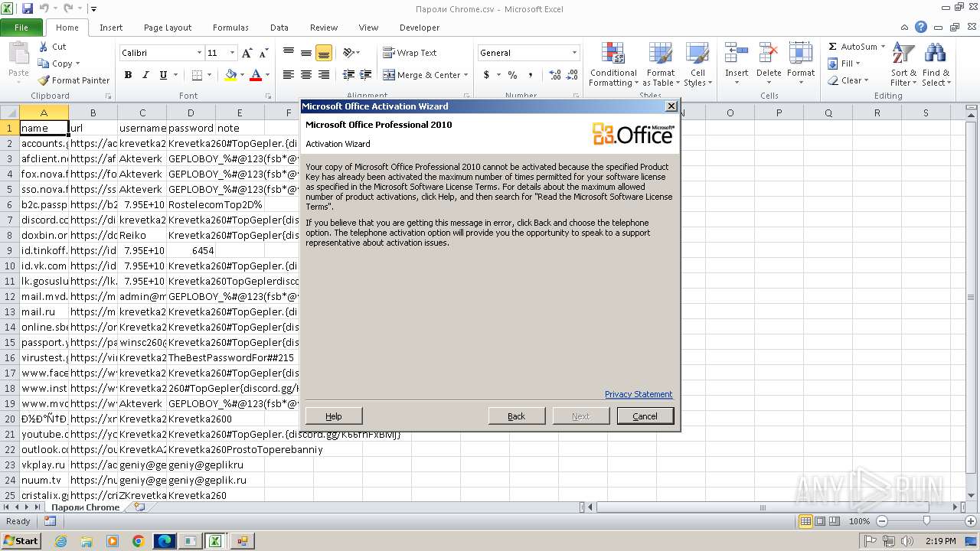Zoom in with plus button

[970, 521]
